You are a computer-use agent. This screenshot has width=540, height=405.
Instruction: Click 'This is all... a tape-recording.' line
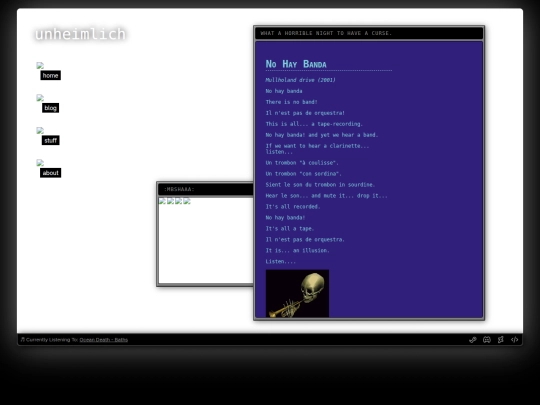pos(314,124)
